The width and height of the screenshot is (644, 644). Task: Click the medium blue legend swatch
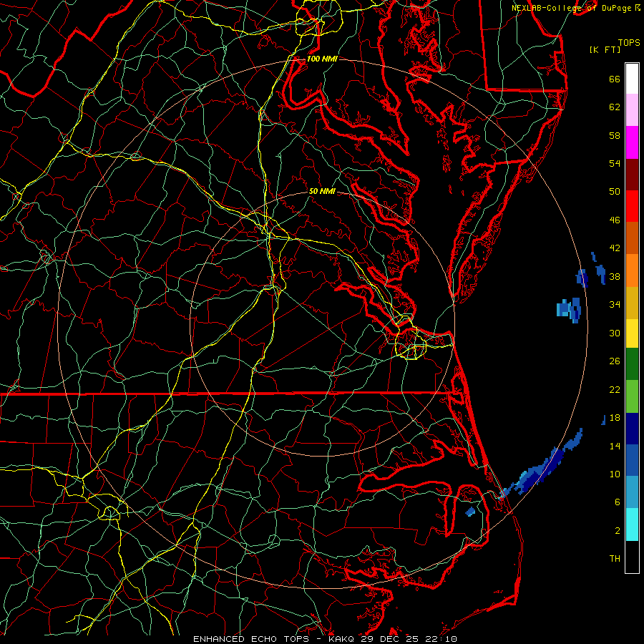(632, 460)
